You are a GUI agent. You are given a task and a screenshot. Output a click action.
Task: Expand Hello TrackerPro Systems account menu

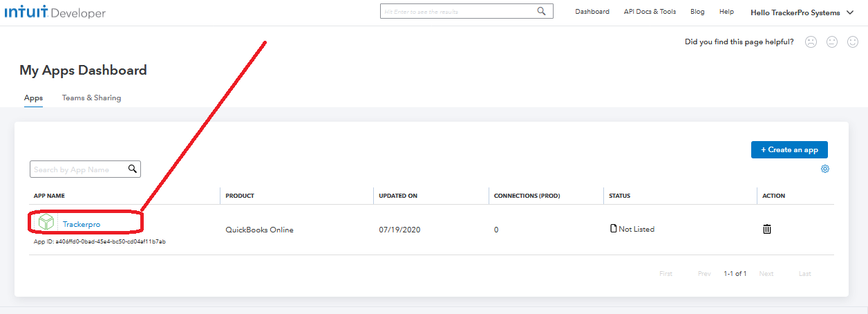(x=802, y=12)
